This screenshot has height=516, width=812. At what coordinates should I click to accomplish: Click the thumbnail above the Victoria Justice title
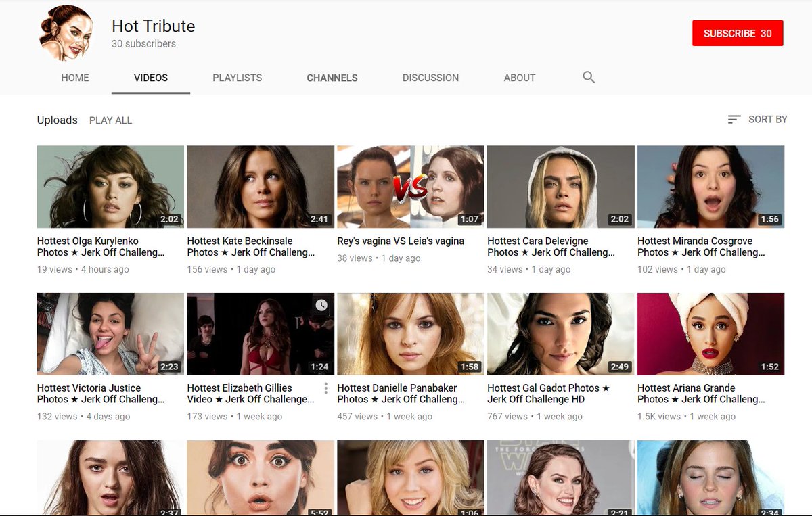(110, 334)
